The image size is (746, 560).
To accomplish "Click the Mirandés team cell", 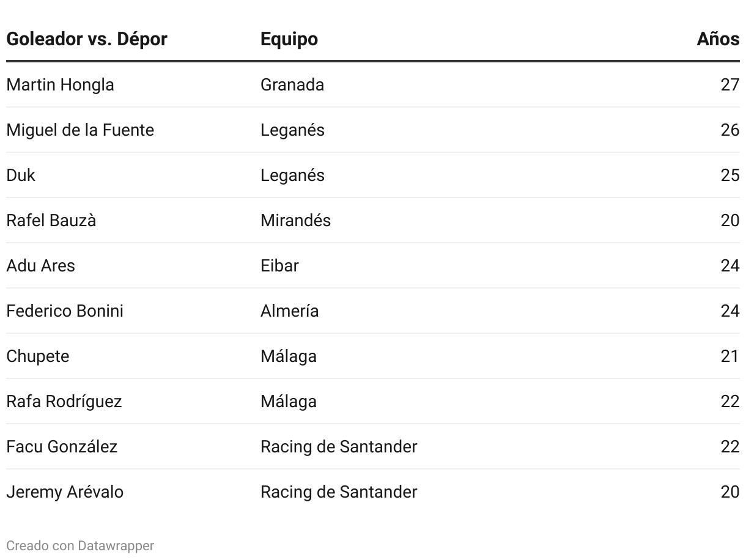I will click(295, 220).
